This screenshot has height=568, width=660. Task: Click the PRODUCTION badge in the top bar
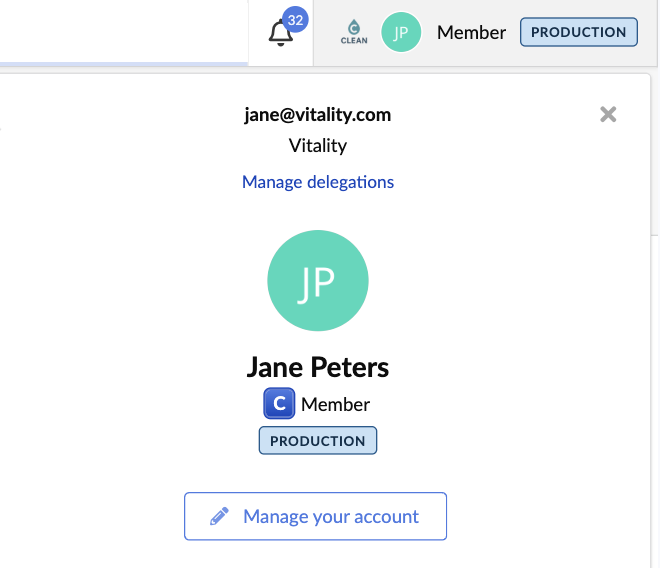click(x=578, y=32)
